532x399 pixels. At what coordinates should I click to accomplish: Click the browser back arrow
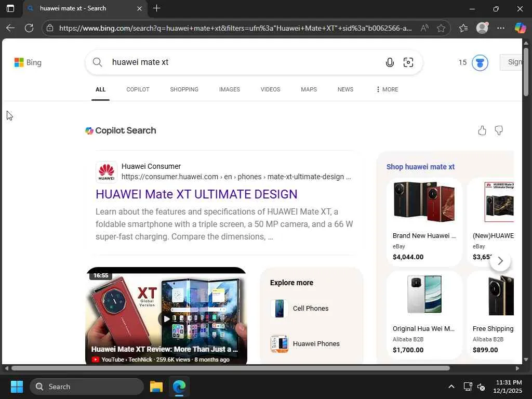[x=10, y=28]
